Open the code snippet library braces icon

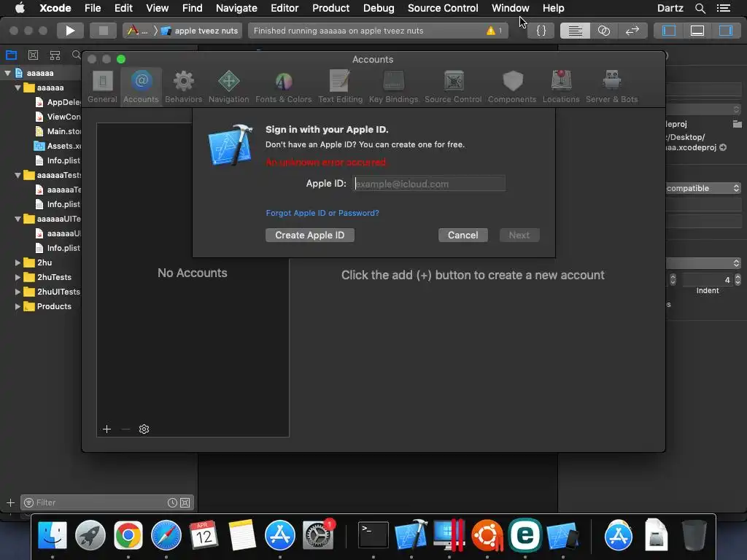click(541, 31)
